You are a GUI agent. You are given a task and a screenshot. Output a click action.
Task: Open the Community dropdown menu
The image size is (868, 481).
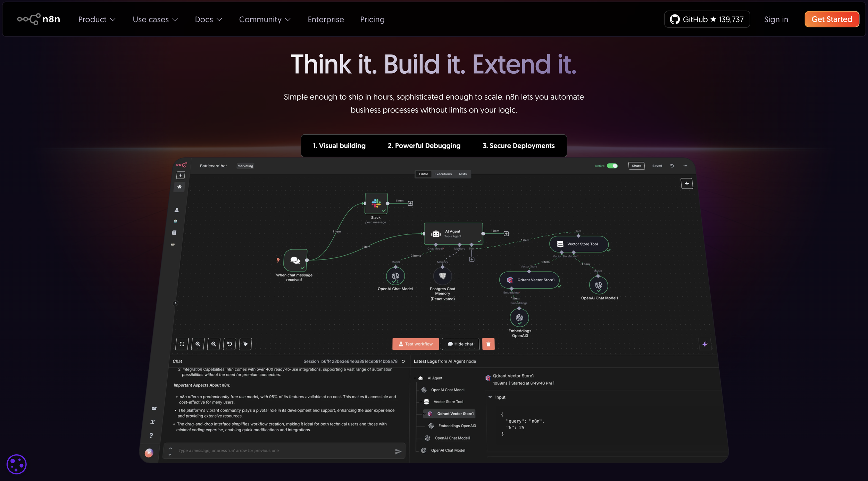tap(265, 19)
